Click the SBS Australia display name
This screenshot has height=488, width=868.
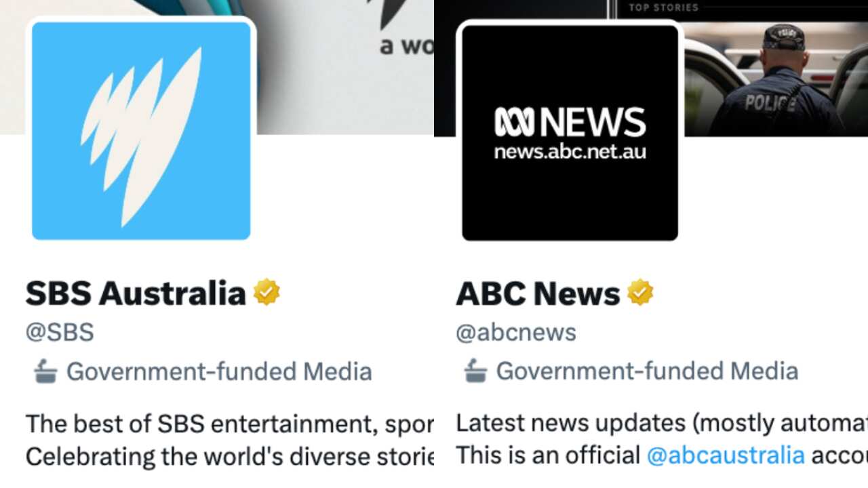coord(136,293)
